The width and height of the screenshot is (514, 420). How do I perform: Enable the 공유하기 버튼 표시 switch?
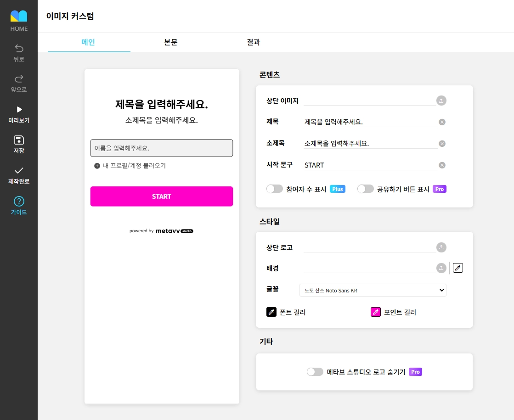[366, 189]
